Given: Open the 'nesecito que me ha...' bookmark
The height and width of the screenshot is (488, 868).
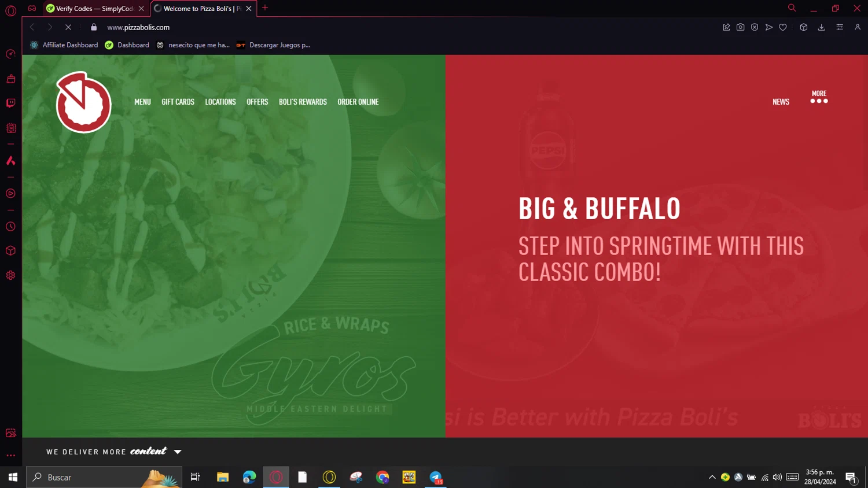Looking at the screenshot, I should click(193, 45).
